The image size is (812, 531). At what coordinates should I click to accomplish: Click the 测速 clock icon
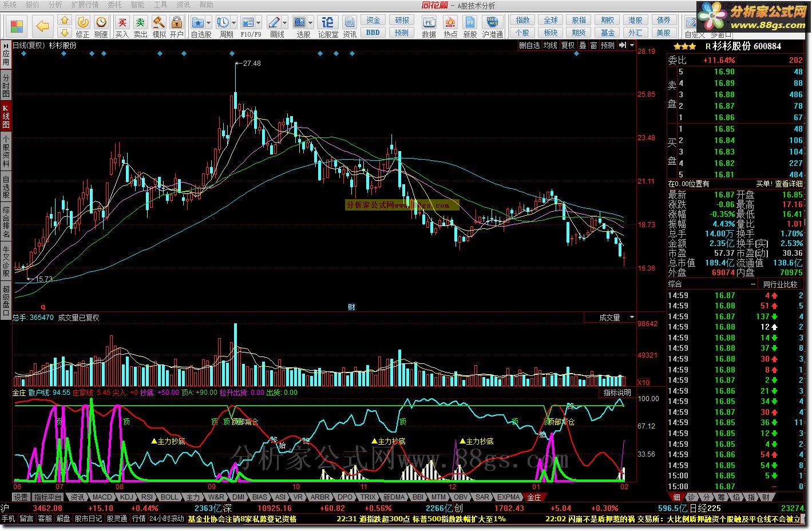click(101, 22)
